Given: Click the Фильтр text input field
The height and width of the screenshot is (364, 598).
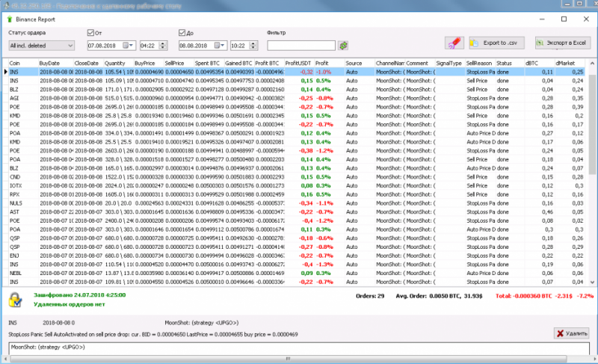Looking at the screenshot, I should pyautogui.click(x=301, y=46).
